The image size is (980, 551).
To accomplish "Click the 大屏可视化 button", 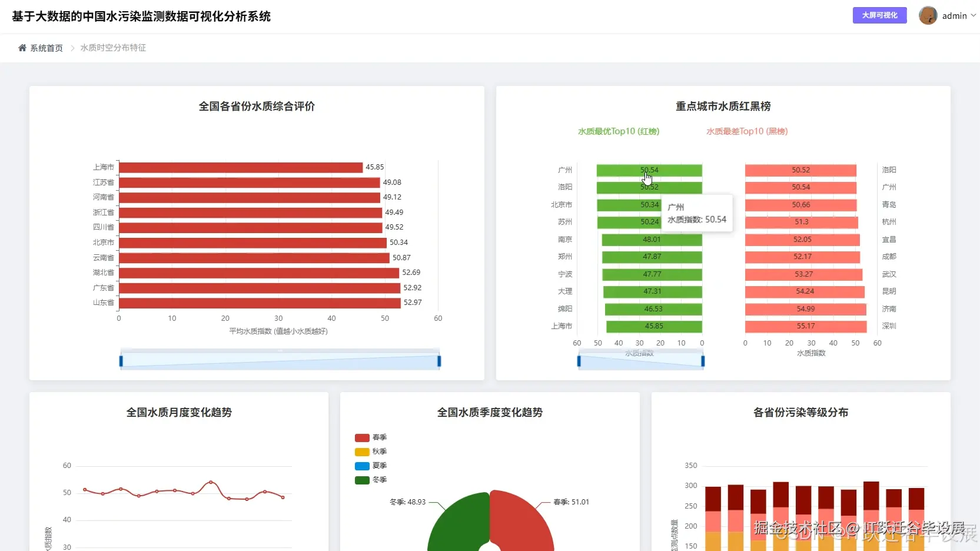I will (x=879, y=15).
